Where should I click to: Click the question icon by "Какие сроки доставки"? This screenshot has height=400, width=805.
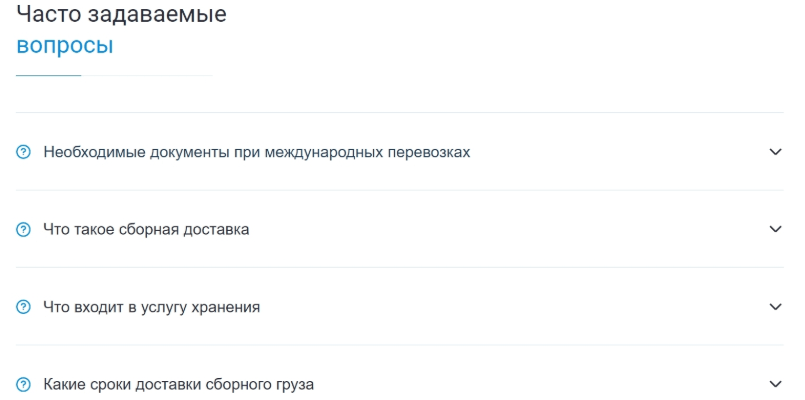[x=24, y=385]
